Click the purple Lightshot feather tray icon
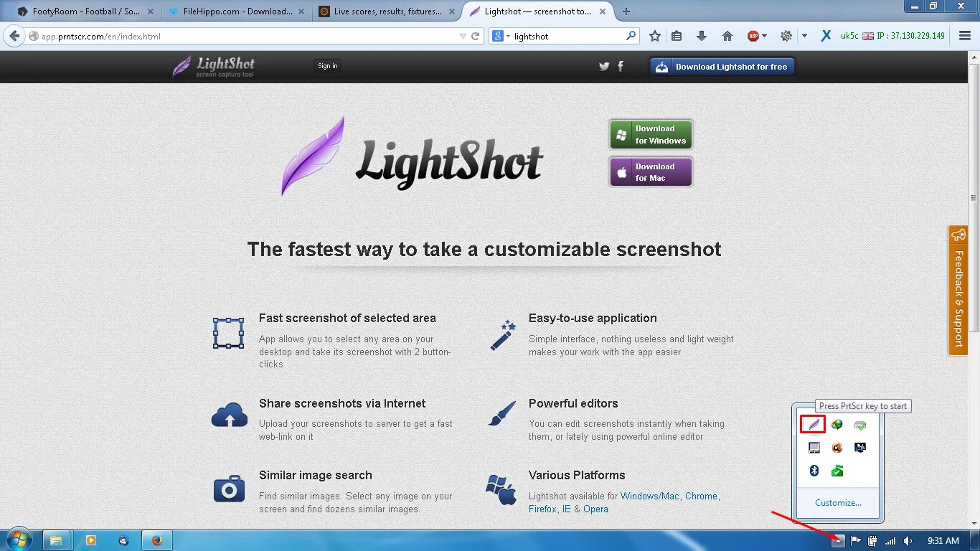Screen dimensions: 980x551 (x=814, y=425)
